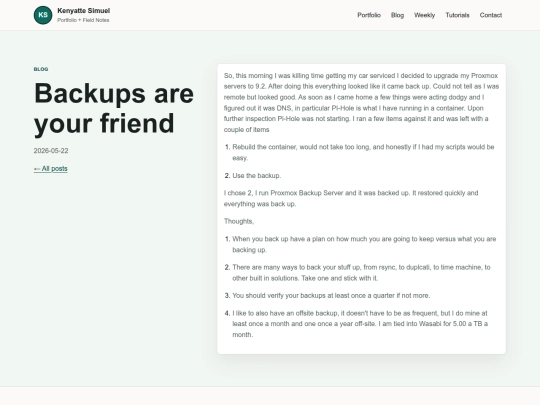
Task: Click the "Thoughts," paragraph
Action: point(239,221)
